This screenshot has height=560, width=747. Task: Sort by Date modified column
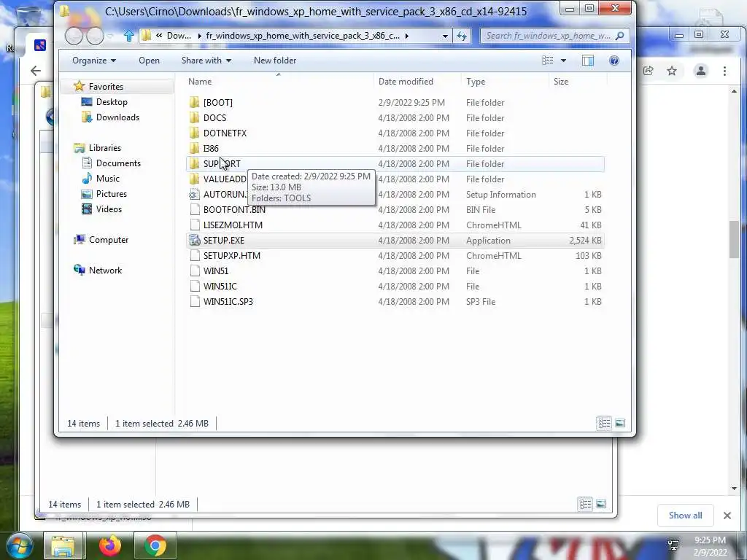pos(417,82)
